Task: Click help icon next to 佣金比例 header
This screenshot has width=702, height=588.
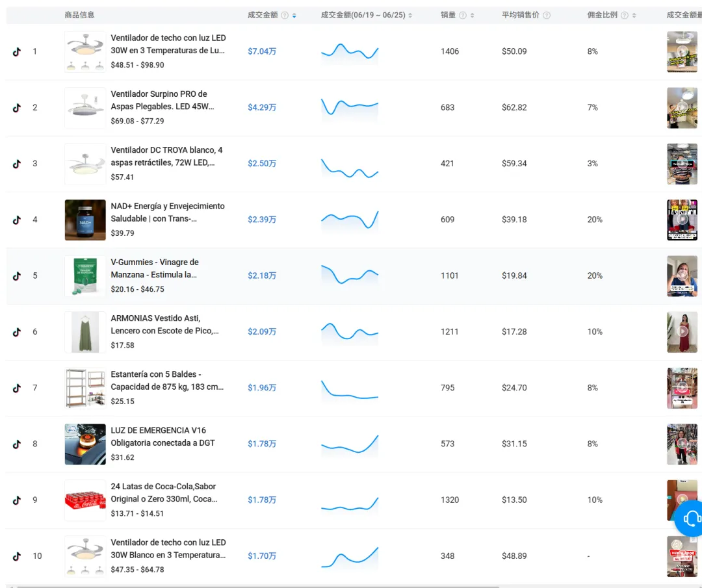Action: pos(625,15)
